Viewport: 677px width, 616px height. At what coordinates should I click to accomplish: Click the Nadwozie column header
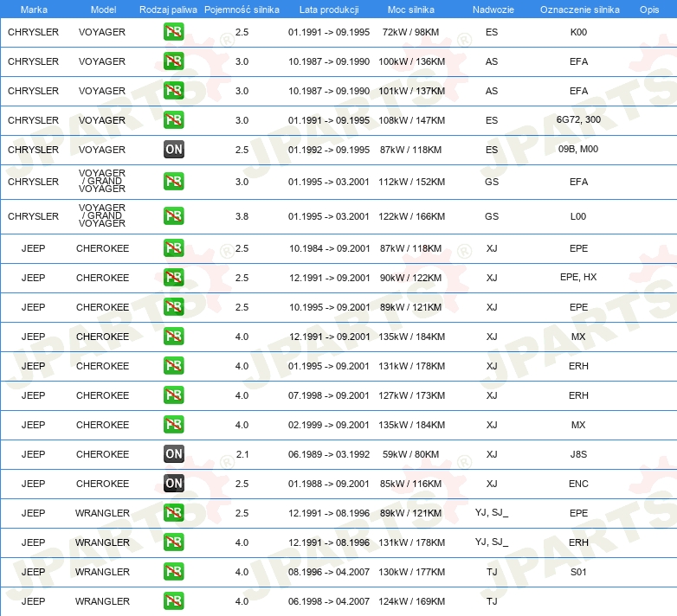[492, 10]
